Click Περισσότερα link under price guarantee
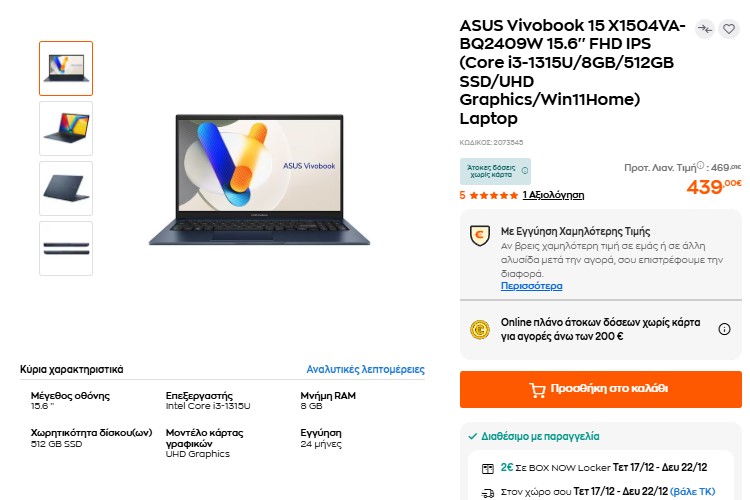This screenshot has width=750, height=500. (x=531, y=286)
